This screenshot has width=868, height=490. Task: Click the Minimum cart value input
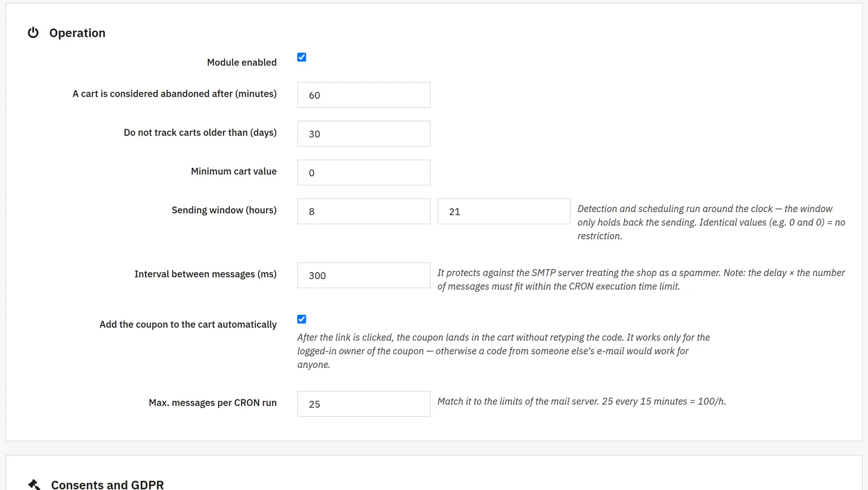363,173
